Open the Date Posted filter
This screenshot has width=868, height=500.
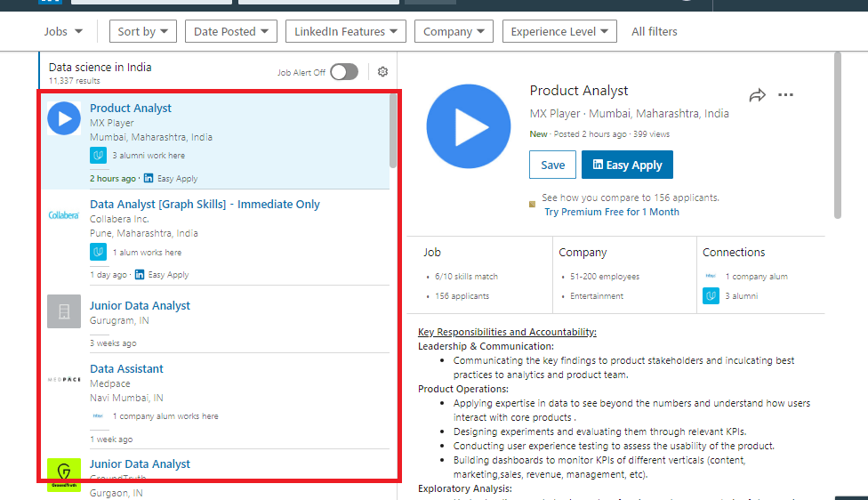[x=231, y=31]
